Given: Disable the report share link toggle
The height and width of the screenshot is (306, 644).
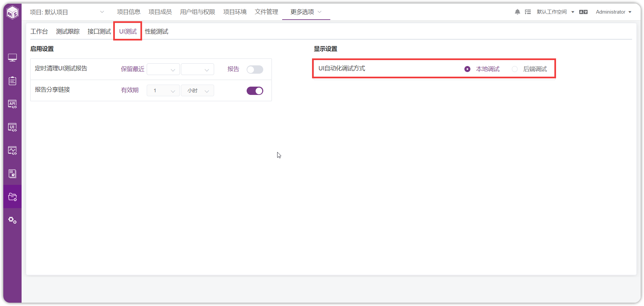Looking at the screenshot, I should [x=255, y=91].
